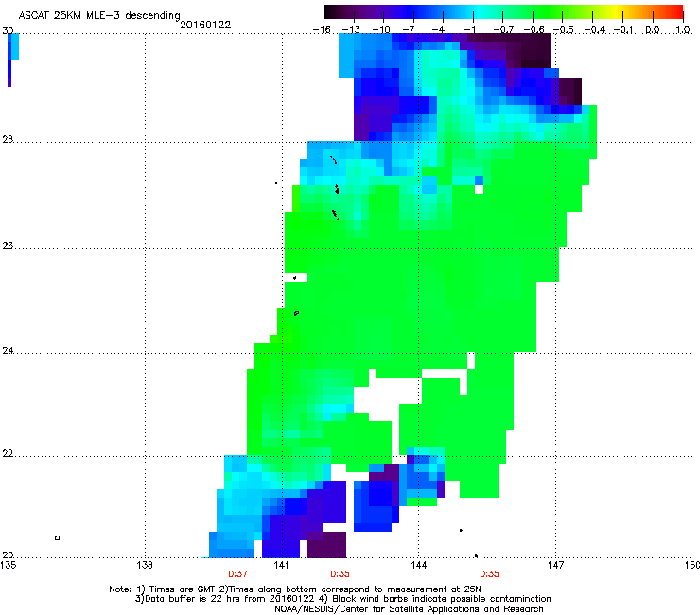Click the date 20160122 below the title
Image resolution: width=700 pixels, height=615 pixels.
coord(205,25)
